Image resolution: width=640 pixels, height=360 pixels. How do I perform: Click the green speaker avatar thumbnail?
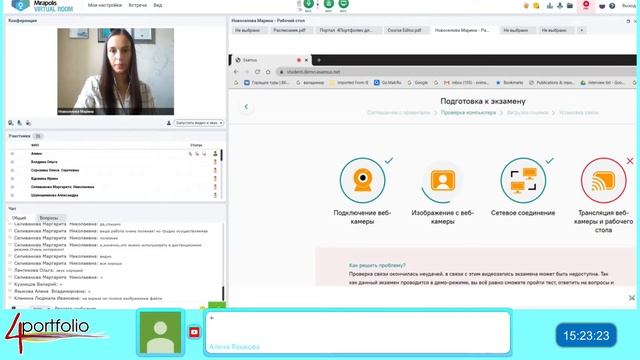pos(160,332)
